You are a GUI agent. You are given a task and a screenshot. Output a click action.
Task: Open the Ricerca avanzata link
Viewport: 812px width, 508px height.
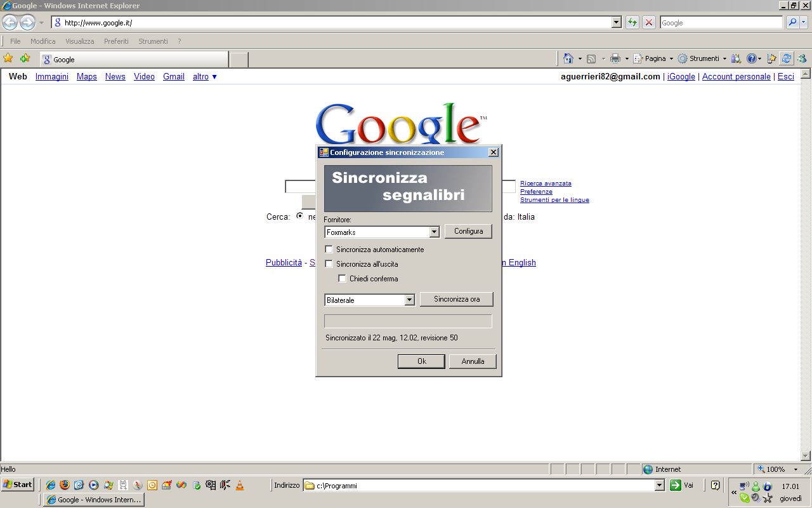tap(546, 184)
